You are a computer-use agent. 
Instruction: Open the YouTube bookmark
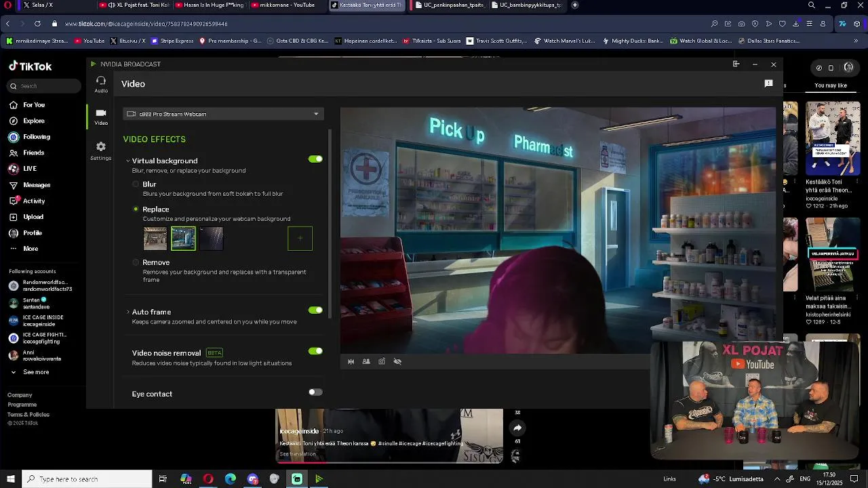pyautogui.click(x=90, y=41)
